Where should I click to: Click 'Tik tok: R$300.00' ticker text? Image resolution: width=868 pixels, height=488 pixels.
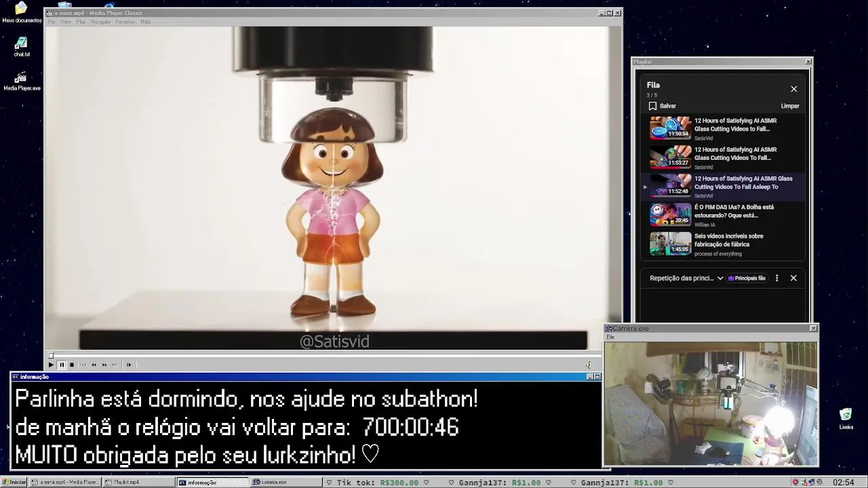click(x=378, y=483)
